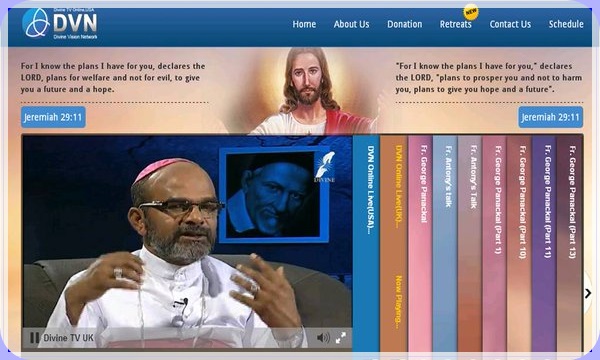Mute the video player volume
600x360 pixels.
tap(323, 337)
